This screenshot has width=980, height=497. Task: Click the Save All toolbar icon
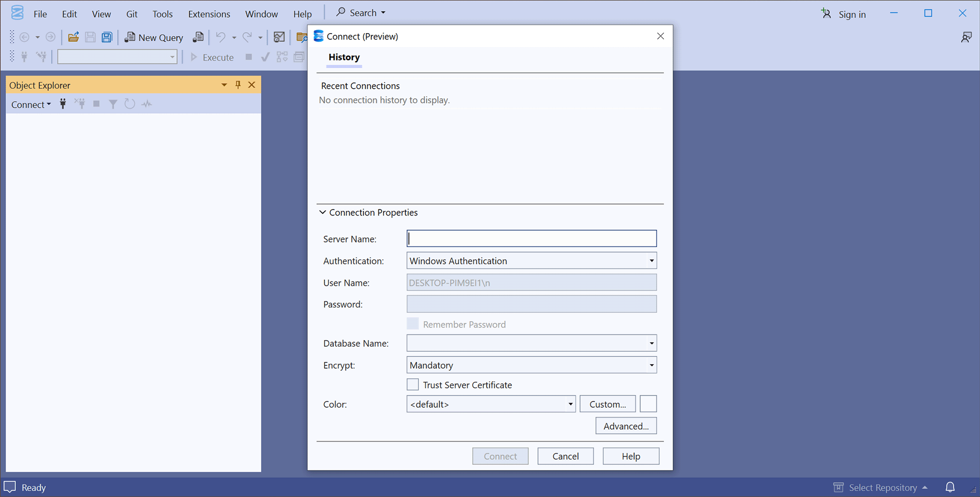point(107,37)
